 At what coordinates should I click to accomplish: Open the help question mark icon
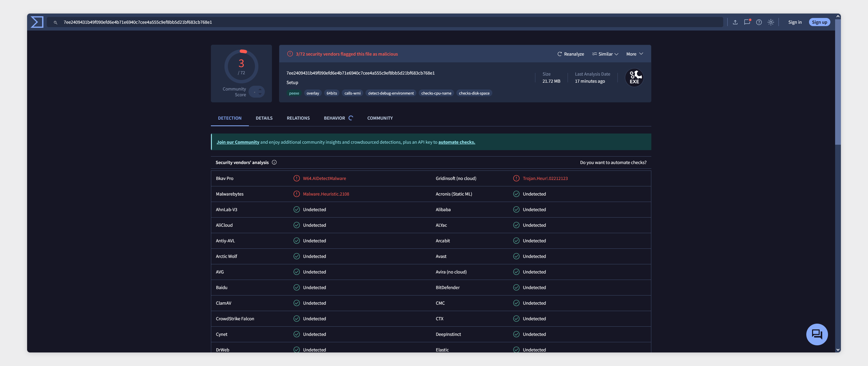point(759,22)
